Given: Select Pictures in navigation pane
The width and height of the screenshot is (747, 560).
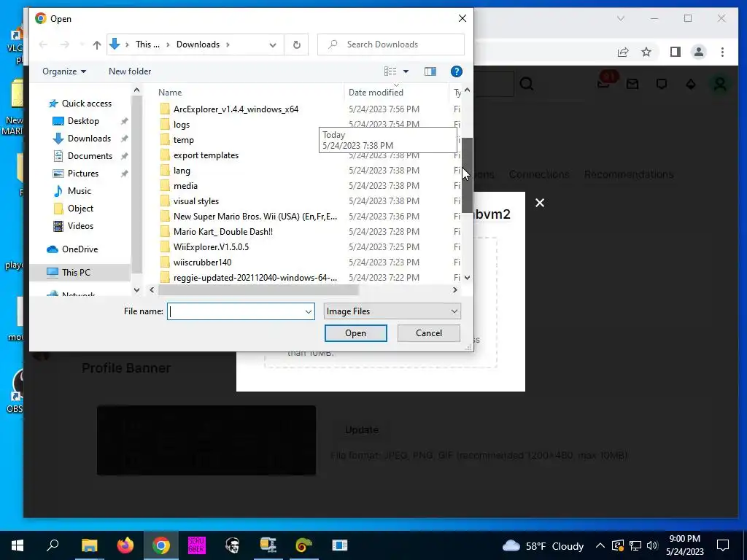Looking at the screenshot, I should (x=75, y=174).
